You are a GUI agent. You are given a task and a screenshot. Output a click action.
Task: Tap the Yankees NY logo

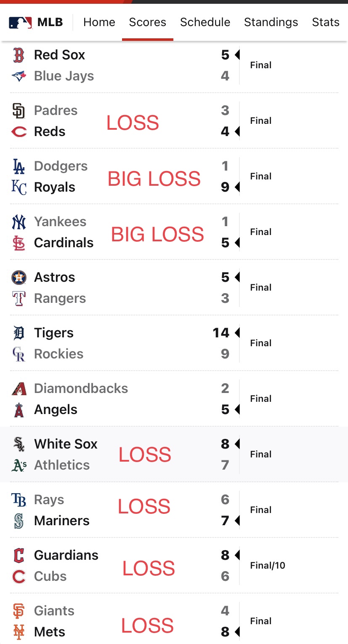[x=19, y=222]
